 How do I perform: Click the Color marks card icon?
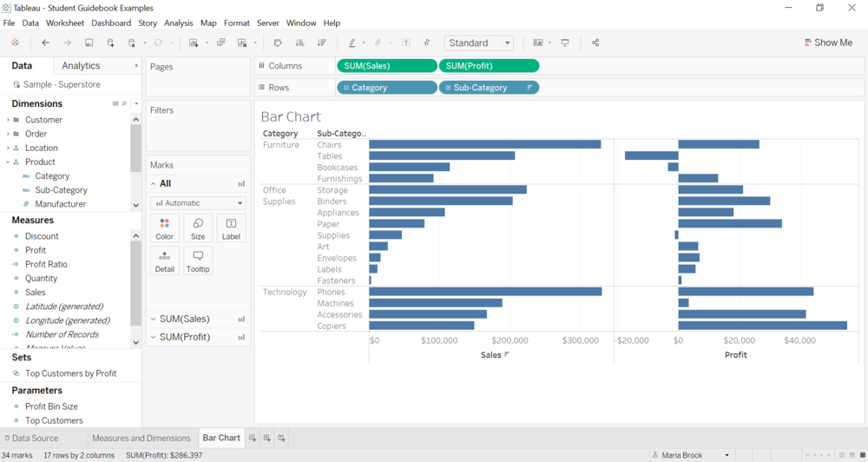point(164,228)
